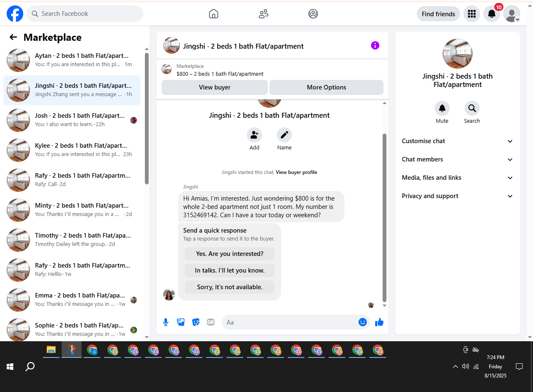Click the message thread vertical scrollbar
The height and width of the screenshot is (392, 533).
385,218
